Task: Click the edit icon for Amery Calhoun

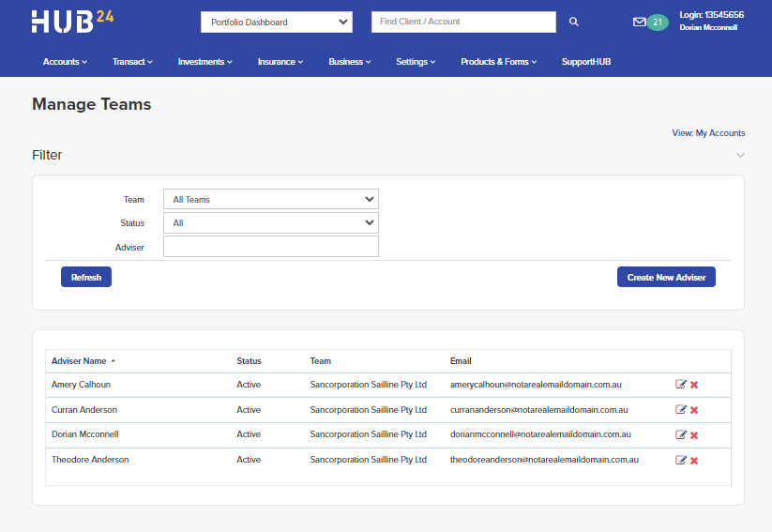Action: click(681, 385)
